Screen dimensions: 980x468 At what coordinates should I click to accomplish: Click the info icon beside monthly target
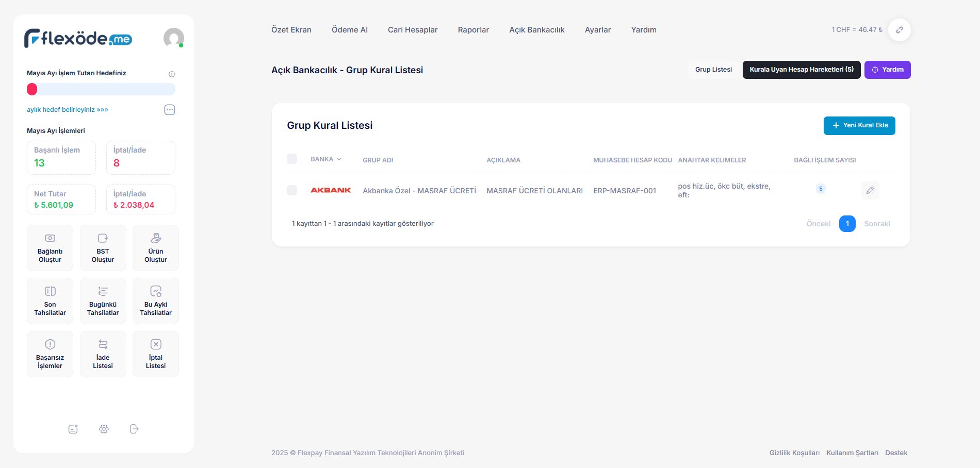[x=172, y=74]
